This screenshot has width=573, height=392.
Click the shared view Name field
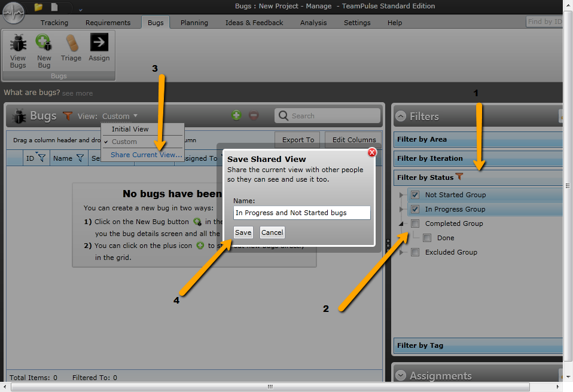click(x=302, y=213)
